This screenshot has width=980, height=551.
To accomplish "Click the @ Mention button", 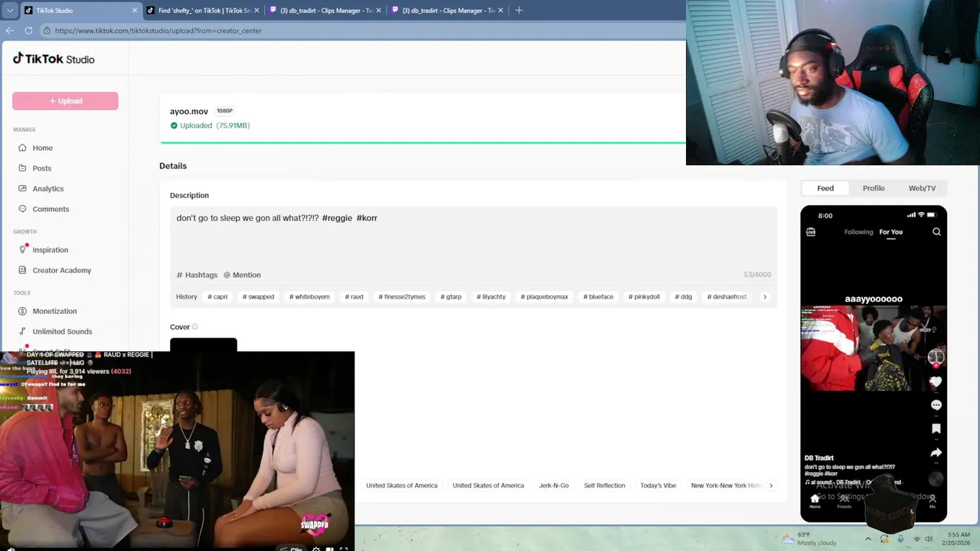I will 242,275.
